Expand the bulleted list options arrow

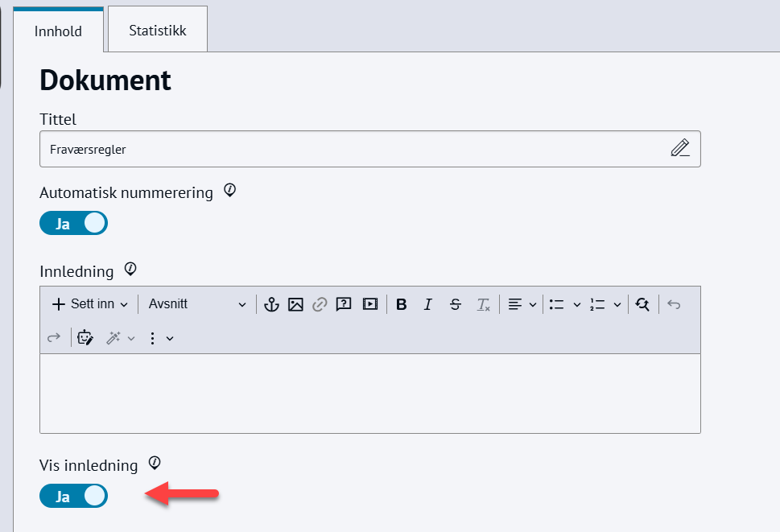[576, 304]
